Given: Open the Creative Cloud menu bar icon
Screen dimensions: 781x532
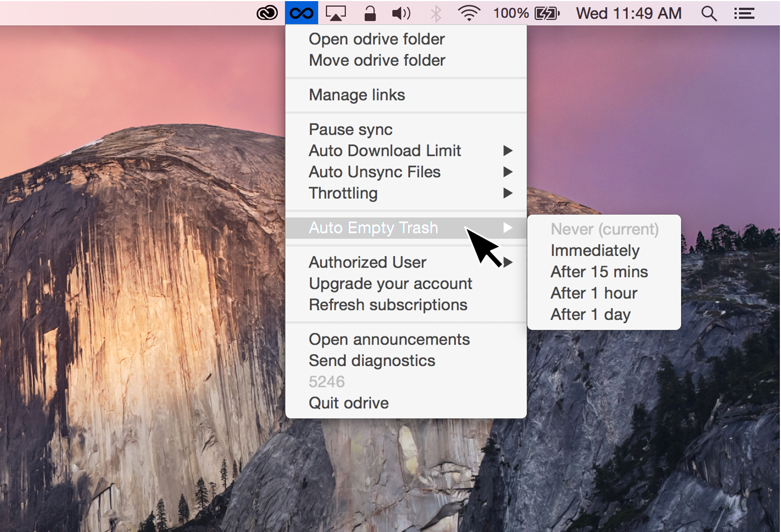Looking at the screenshot, I should click(267, 13).
